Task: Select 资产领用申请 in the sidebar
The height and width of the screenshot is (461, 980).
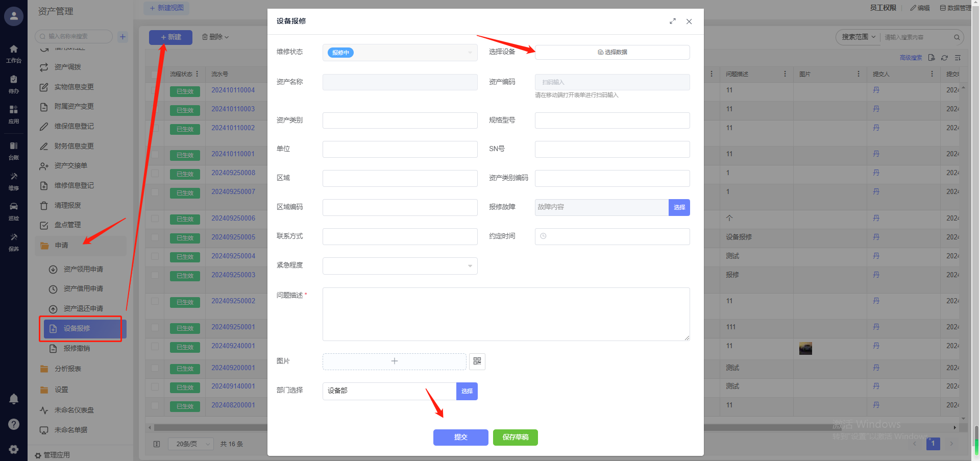Action: 83,269
